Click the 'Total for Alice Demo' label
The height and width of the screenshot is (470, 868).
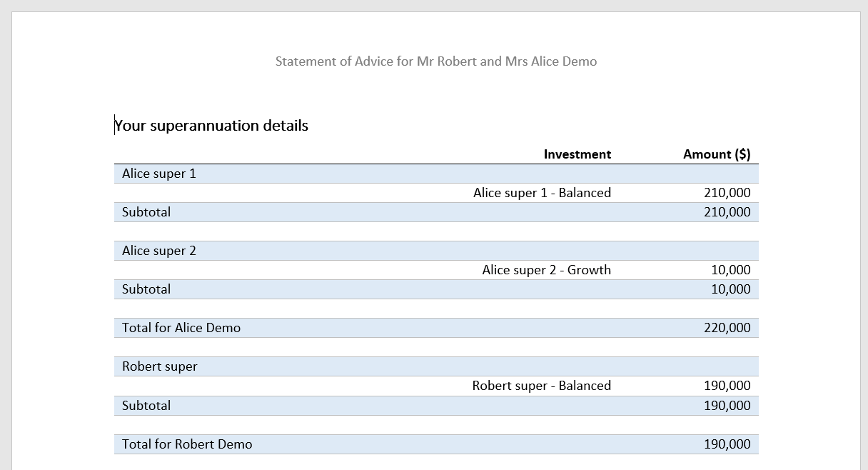tap(181, 328)
